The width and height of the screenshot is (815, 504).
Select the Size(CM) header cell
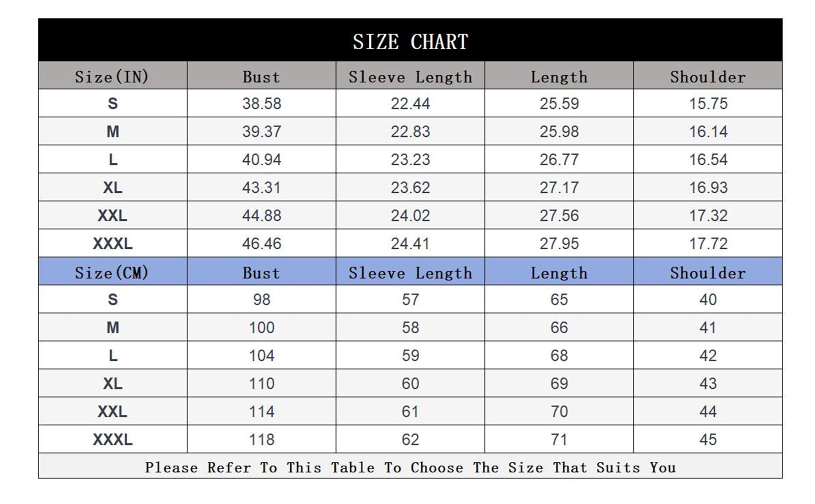tap(113, 271)
